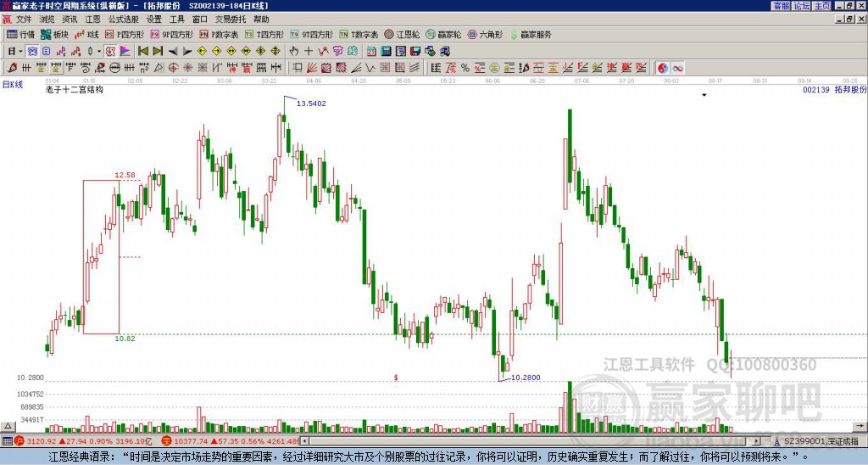
Task: Click the 老子十二宫结构 chart title
Action: (x=75, y=89)
